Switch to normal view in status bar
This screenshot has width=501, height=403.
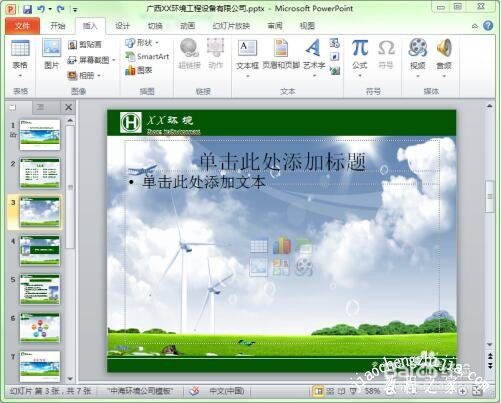coord(318,391)
